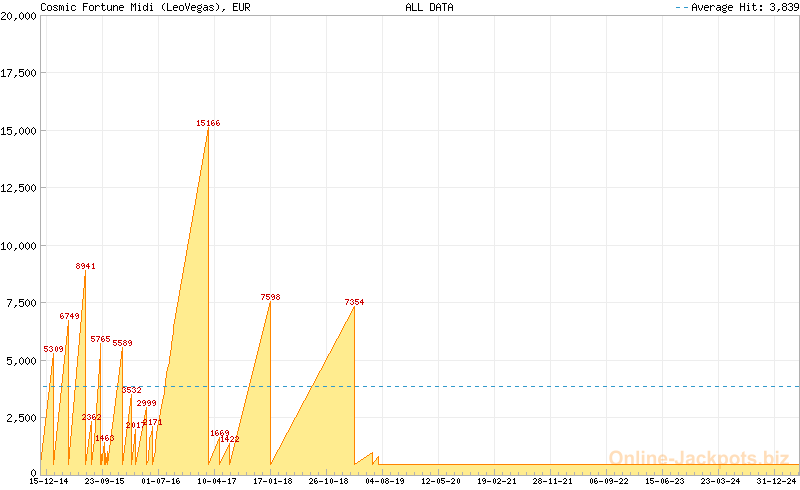Select the 5589 peak label

tap(122, 343)
